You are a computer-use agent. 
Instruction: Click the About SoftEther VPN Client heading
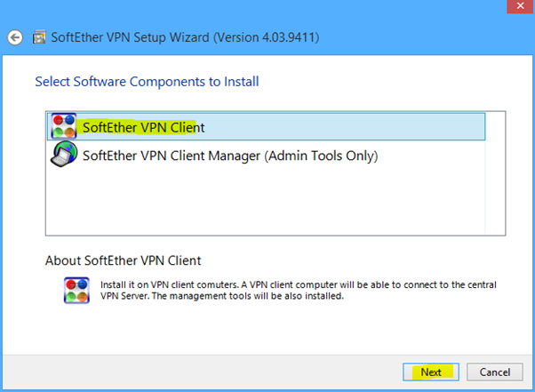click(124, 260)
